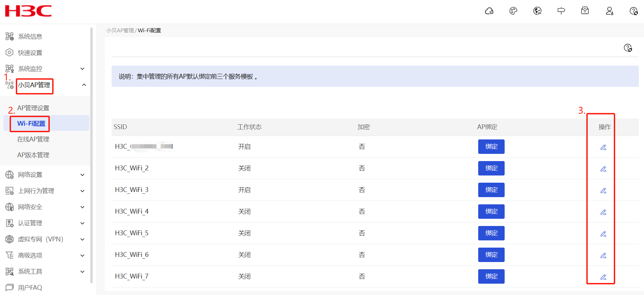Screen dimensions: 644x295
Task: Expand the 虚拟专网 (VPN) menu chevron
Action: (x=82, y=239)
